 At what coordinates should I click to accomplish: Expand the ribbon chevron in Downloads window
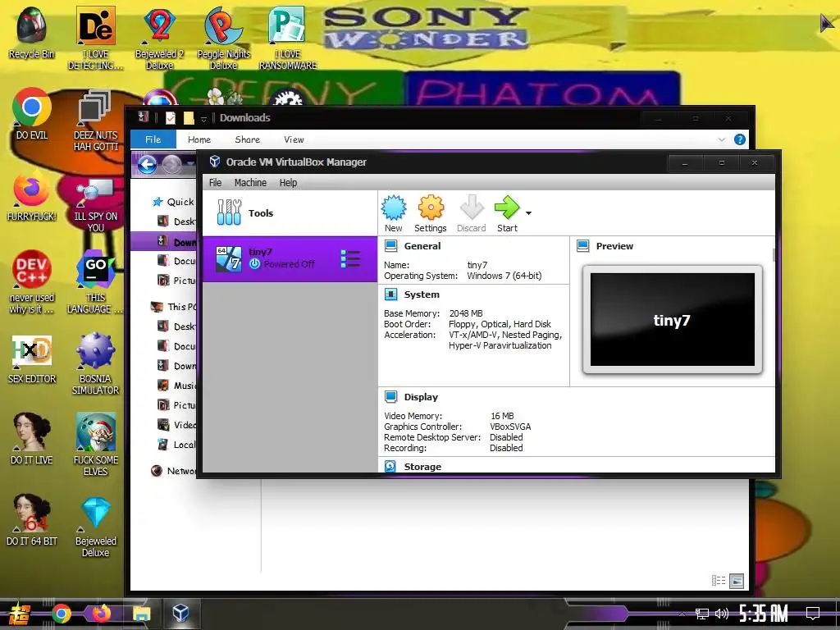pyautogui.click(x=722, y=139)
